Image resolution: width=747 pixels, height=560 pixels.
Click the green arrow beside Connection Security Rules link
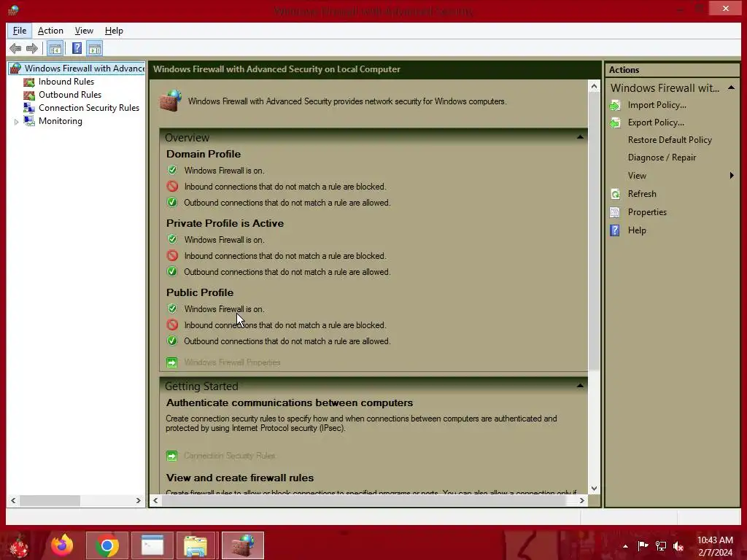tap(171, 456)
